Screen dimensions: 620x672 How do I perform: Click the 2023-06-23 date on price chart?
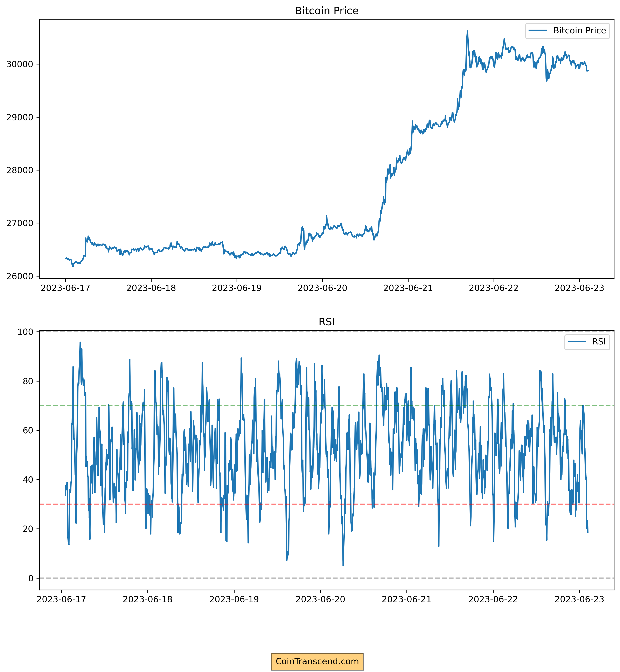579,288
